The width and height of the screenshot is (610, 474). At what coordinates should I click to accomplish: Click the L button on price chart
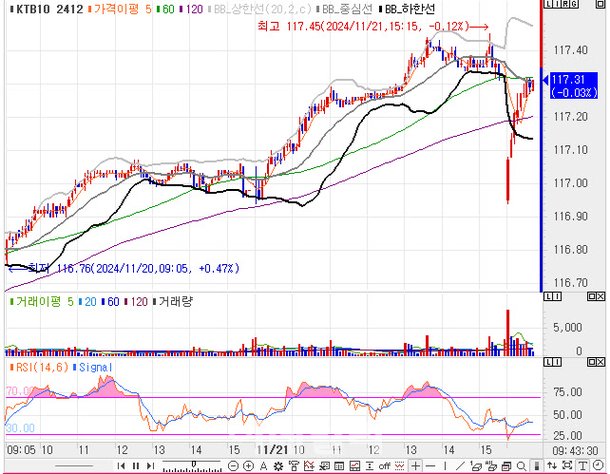click(x=549, y=4)
